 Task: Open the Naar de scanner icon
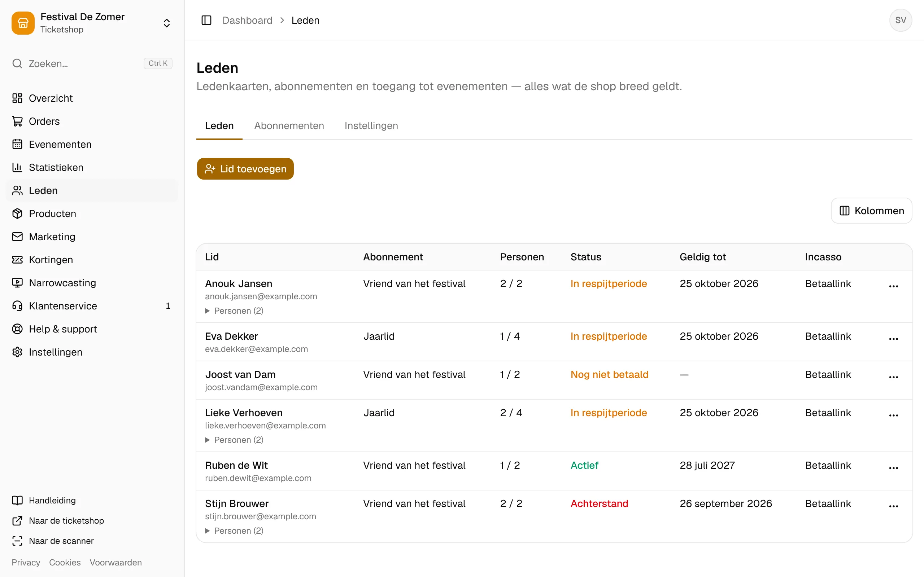click(17, 541)
